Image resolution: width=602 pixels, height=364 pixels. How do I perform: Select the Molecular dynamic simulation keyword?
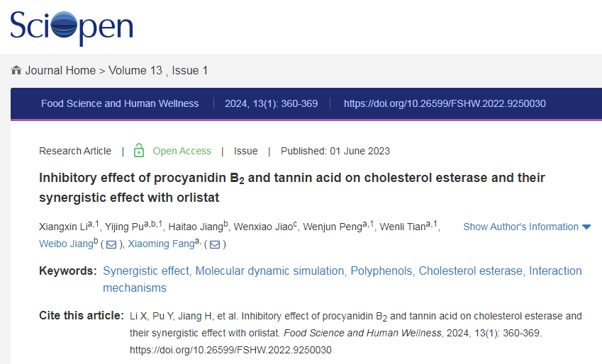coord(270,271)
